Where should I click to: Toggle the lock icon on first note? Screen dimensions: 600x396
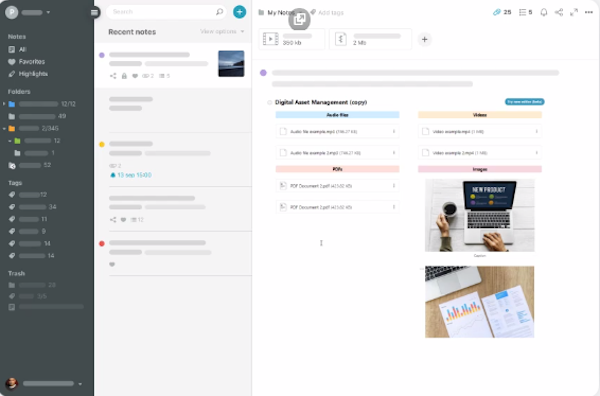point(124,76)
